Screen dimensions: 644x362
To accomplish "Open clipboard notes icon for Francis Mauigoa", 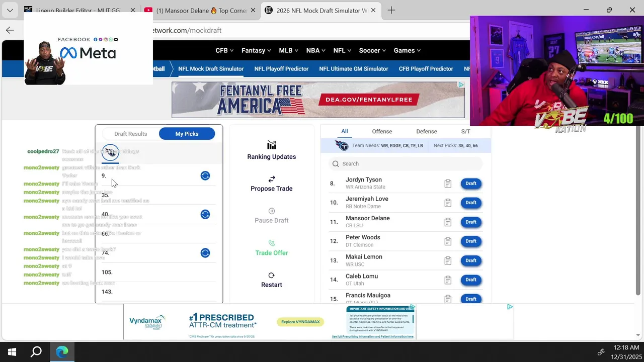I will coord(448,299).
